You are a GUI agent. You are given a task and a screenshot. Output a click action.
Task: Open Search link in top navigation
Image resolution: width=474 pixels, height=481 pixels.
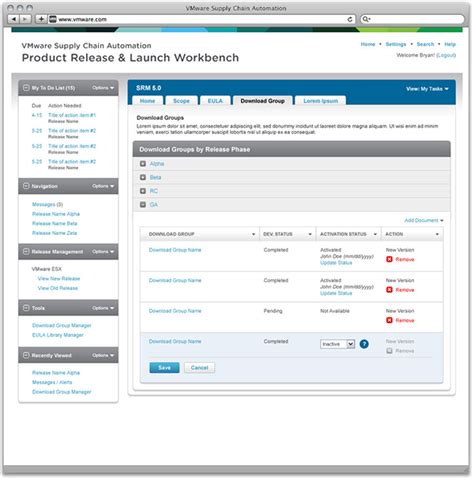pos(425,44)
